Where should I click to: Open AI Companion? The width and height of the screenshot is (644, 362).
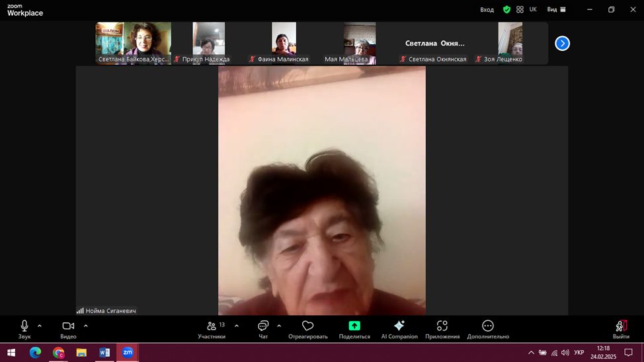point(399,326)
